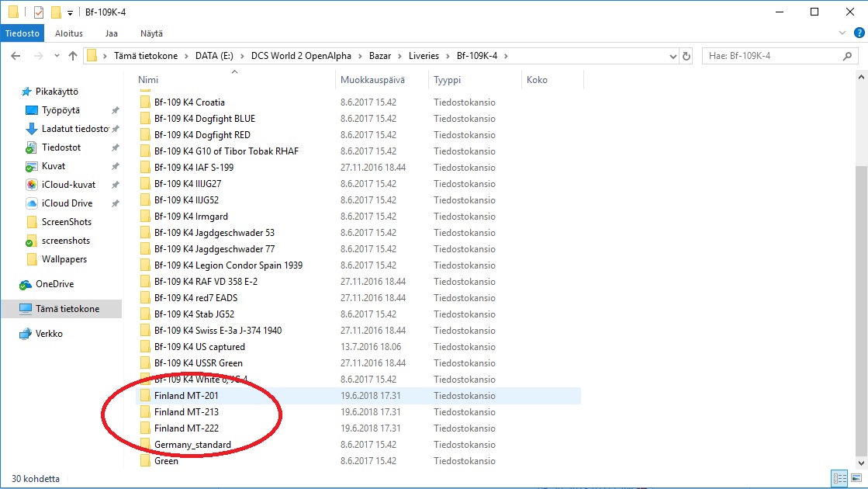The image size is (868, 489).
Task: Sort by Koko column header
Action: pos(537,80)
